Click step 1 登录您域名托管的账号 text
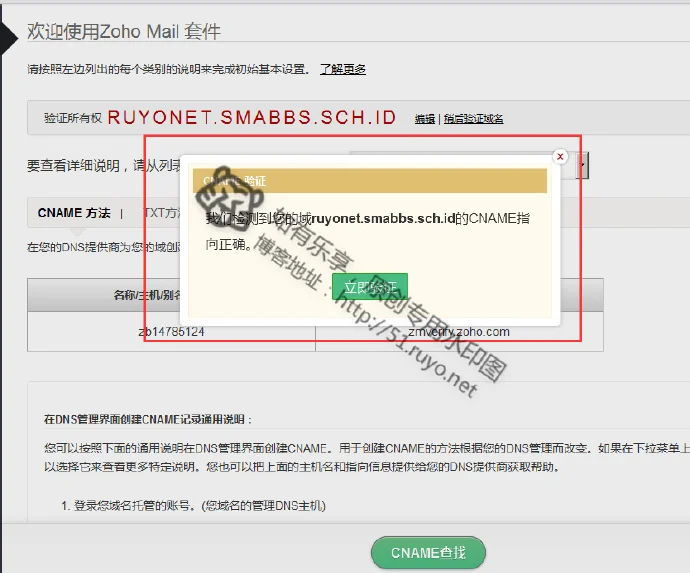The height and width of the screenshot is (573, 690). [194, 506]
